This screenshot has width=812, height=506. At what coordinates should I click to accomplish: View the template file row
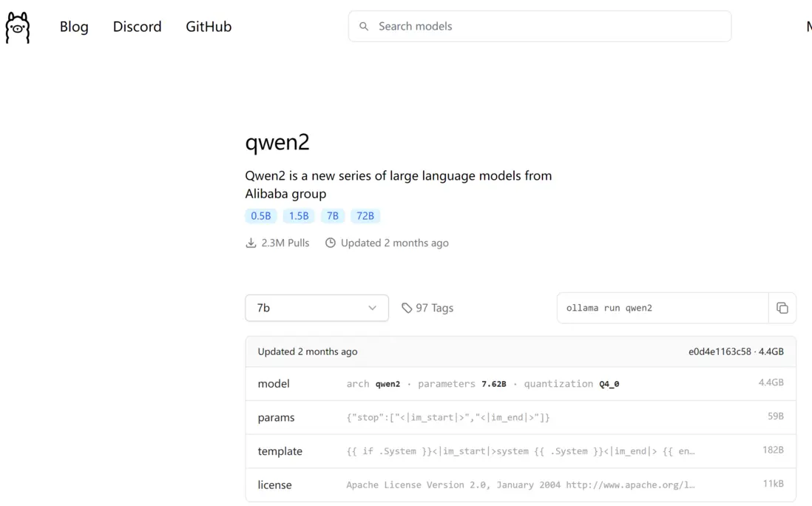(x=520, y=451)
